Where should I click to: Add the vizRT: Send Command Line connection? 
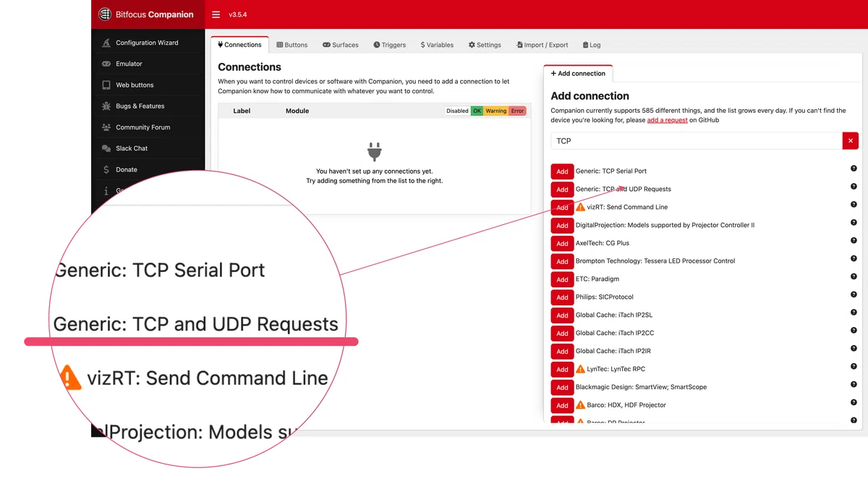[562, 208]
